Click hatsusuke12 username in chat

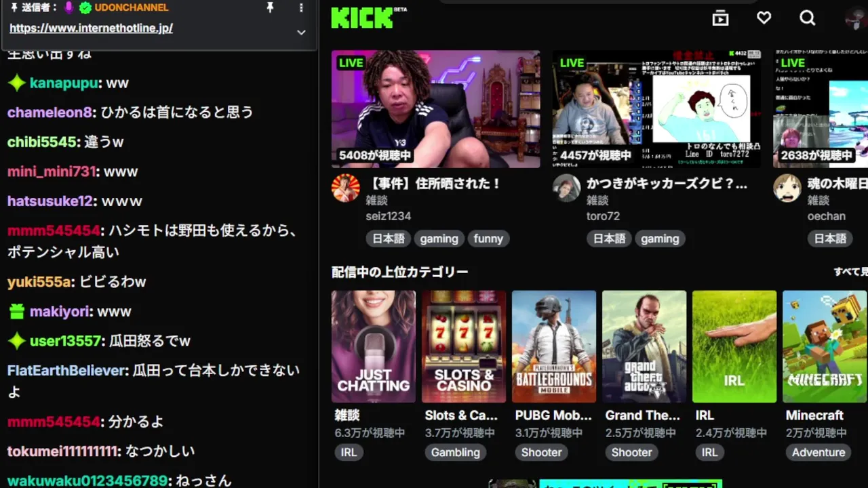(x=50, y=201)
